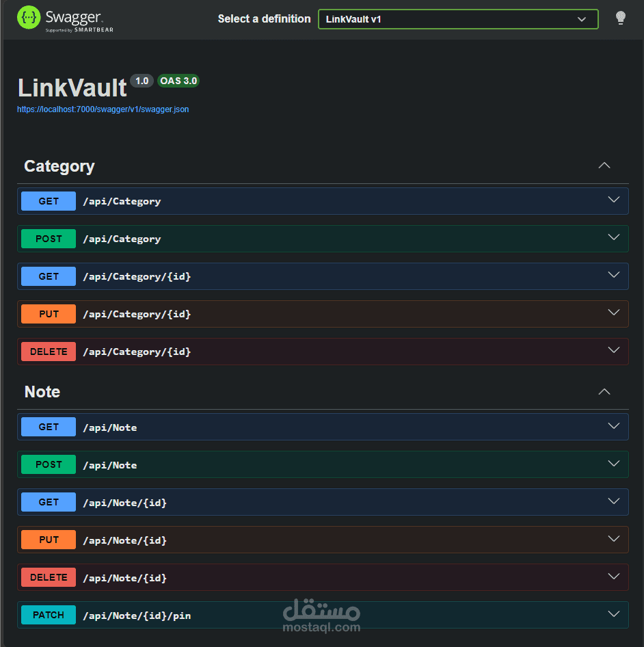Click the 1.0 version badge
This screenshot has width=644, height=647.
click(142, 81)
